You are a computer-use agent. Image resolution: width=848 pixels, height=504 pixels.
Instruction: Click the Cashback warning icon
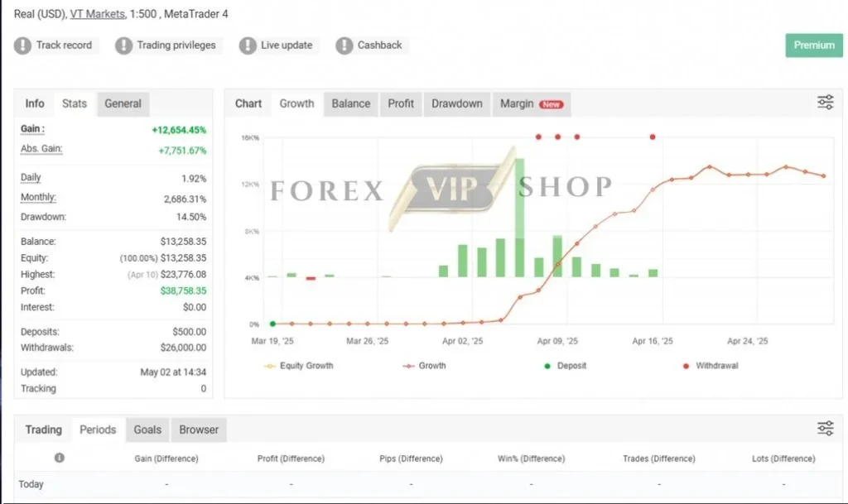pyautogui.click(x=344, y=46)
